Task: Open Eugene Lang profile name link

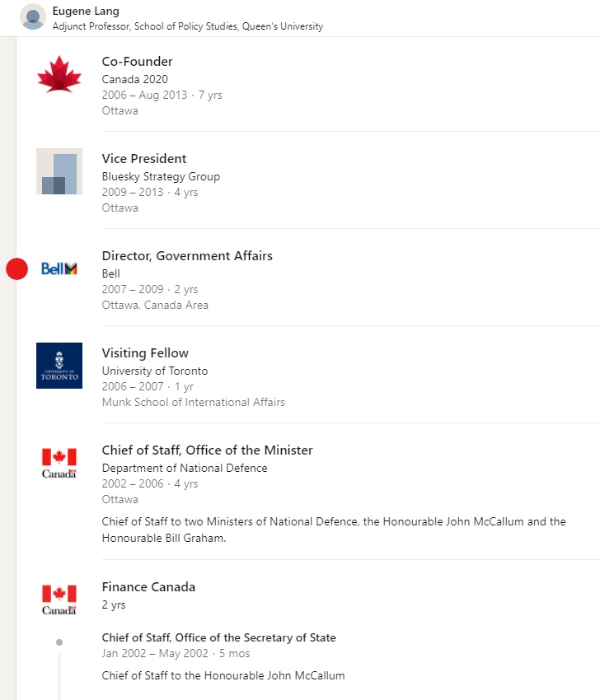Action: (86, 12)
